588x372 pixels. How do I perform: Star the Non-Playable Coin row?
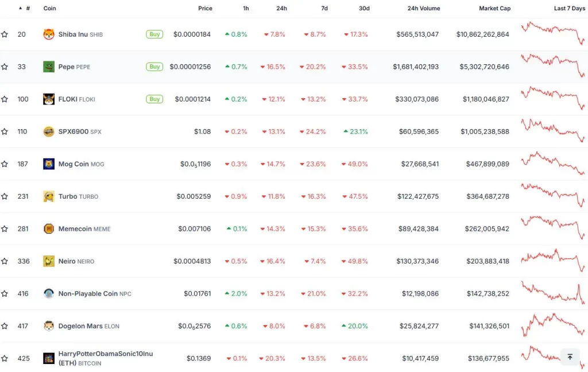[5, 293]
